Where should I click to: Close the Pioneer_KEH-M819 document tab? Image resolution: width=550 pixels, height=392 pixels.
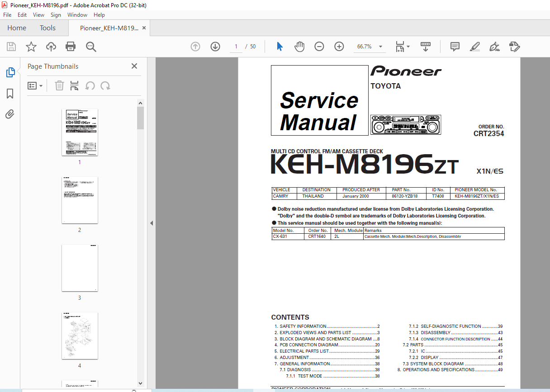(x=144, y=28)
